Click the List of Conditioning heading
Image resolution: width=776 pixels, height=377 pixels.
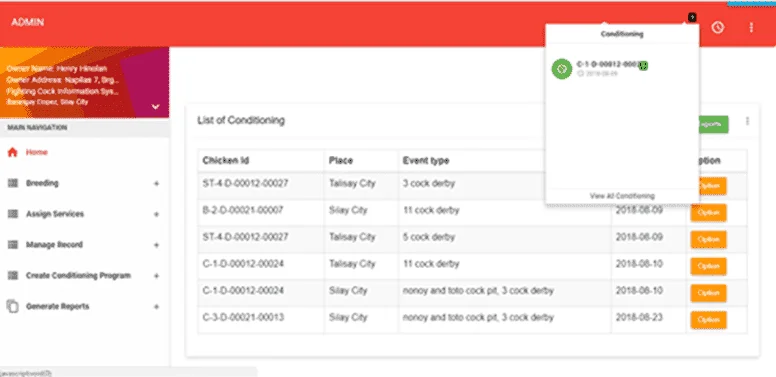pyautogui.click(x=241, y=120)
